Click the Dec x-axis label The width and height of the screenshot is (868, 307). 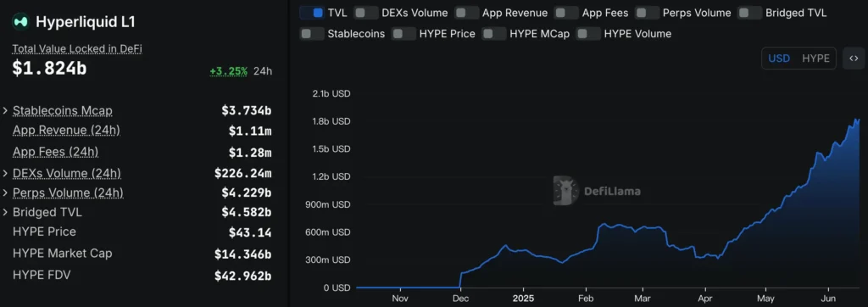click(x=460, y=298)
